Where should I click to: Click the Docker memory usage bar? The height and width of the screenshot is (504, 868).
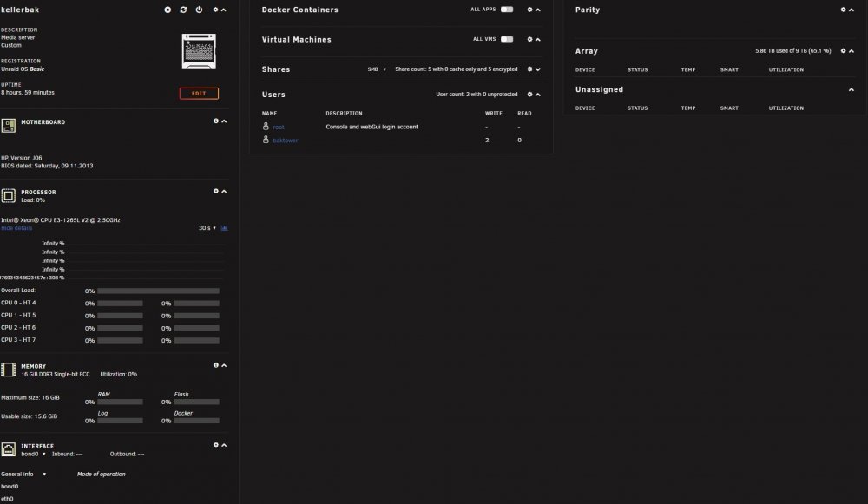coord(196,421)
